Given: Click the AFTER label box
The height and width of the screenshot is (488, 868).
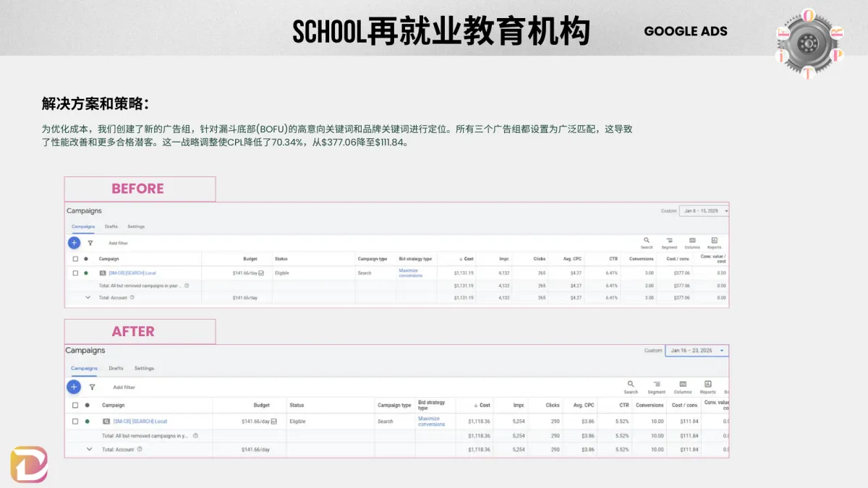Looking at the screenshot, I should (x=140, y=331).
